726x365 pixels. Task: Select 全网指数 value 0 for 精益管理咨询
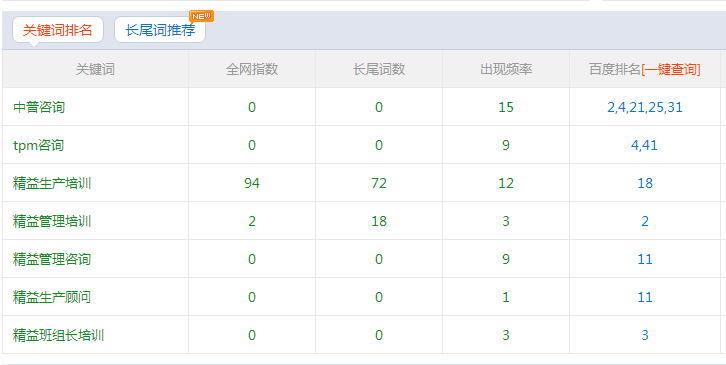(252, 259)
